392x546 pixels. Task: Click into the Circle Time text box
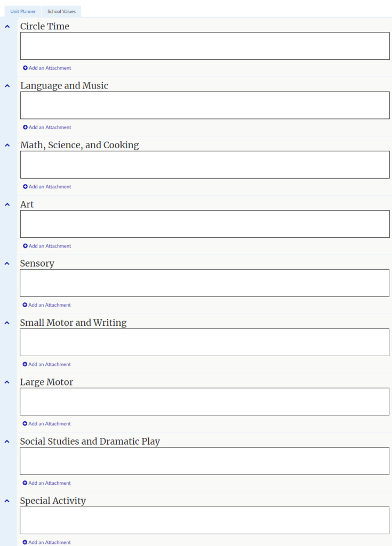point(205,46)
